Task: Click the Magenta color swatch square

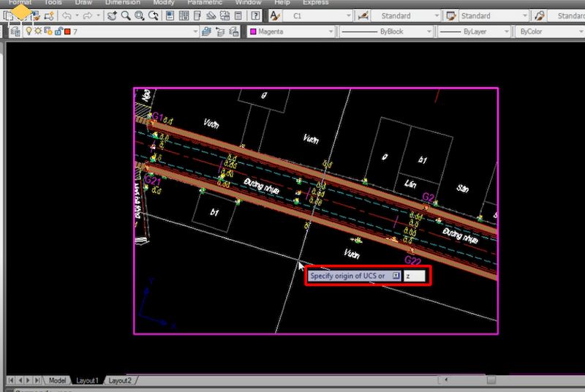Action: click(253, 31)
